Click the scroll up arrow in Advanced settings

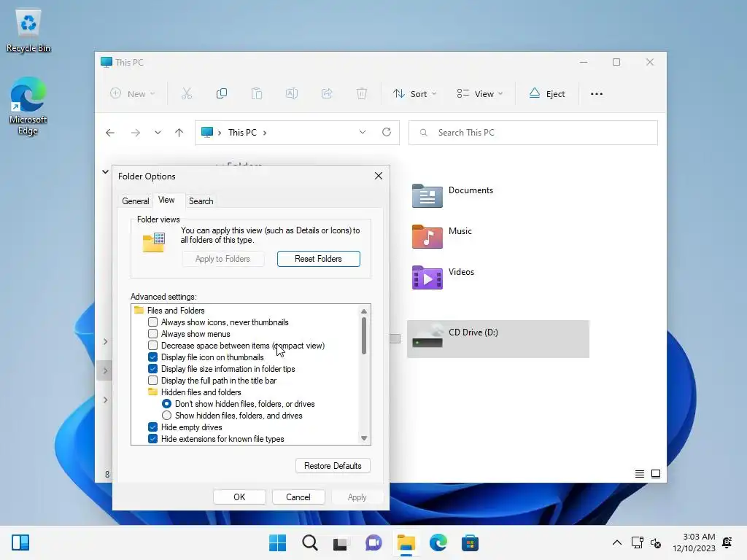pyautogui.click(x=364, y=311)
